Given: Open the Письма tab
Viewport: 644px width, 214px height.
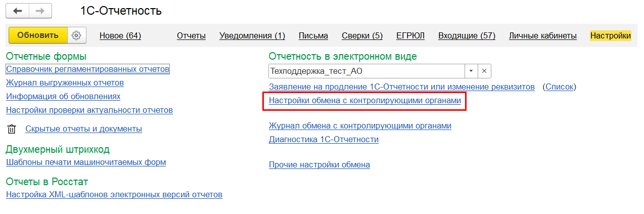Looking at the screenshot, I should 313,35.
